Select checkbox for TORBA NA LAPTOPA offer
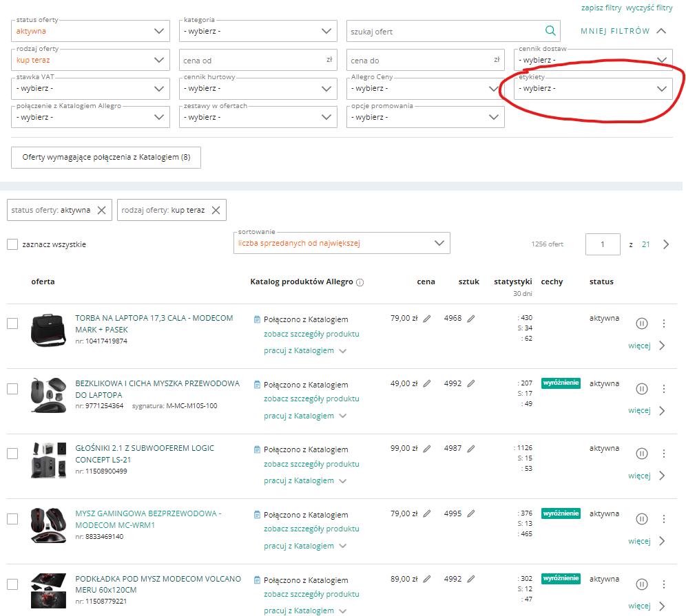 (x=12, y=323)
